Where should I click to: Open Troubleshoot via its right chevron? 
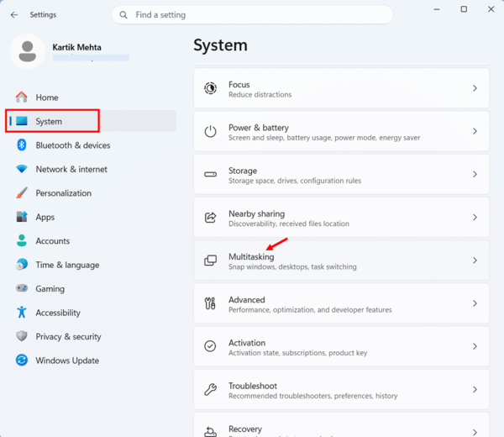[475, 389]
